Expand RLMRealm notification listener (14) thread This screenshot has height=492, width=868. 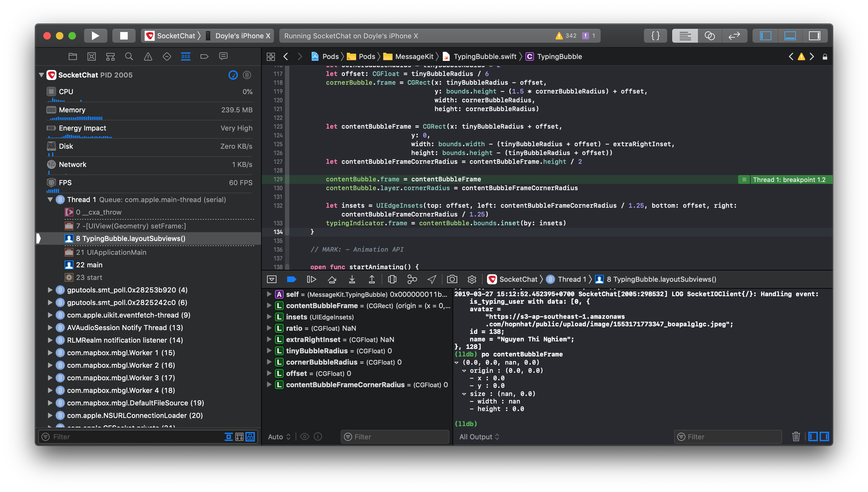point(50,340)
